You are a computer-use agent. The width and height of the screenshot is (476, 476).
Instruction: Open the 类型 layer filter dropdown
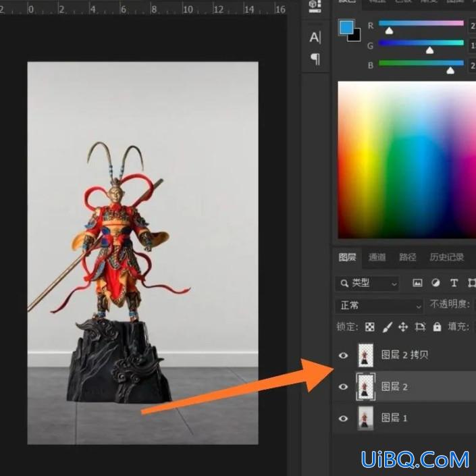coord(367,284)
